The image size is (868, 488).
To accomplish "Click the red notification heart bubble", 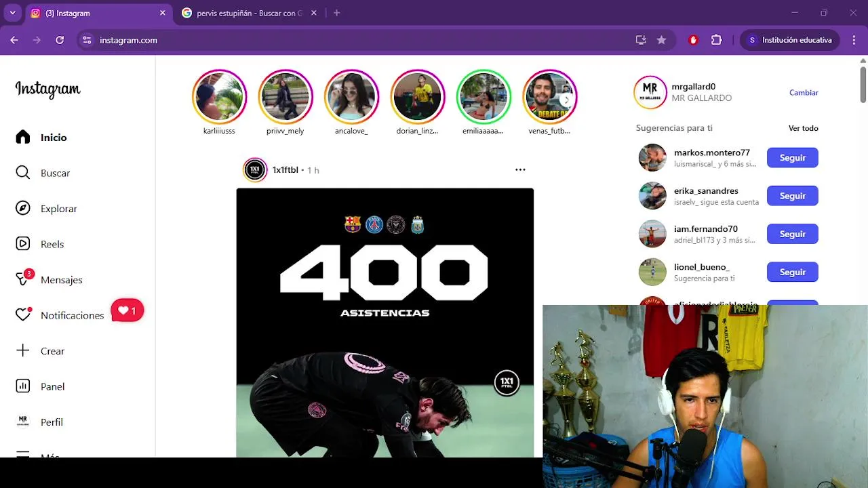I will tap(127, 310).
